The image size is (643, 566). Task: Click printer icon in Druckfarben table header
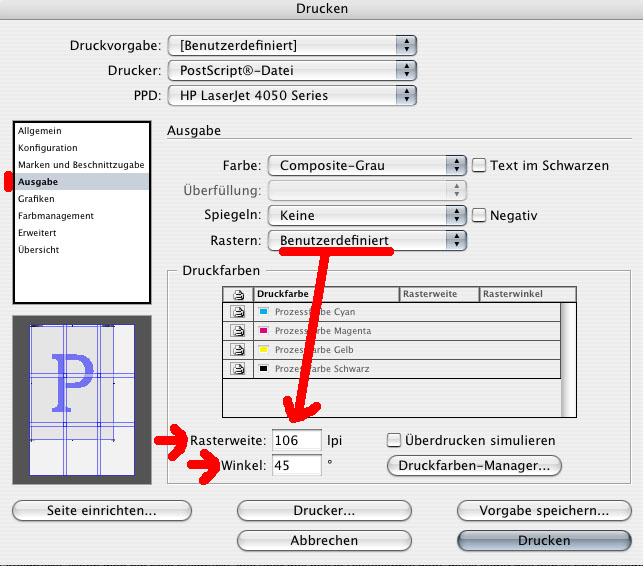coord(238,294)
